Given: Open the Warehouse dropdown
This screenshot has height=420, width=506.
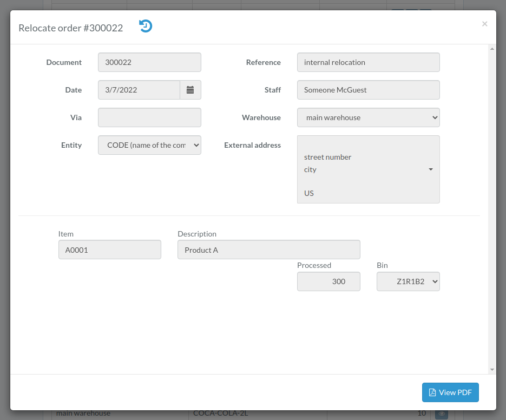Looking at the screenshot, I should point(368,117).
